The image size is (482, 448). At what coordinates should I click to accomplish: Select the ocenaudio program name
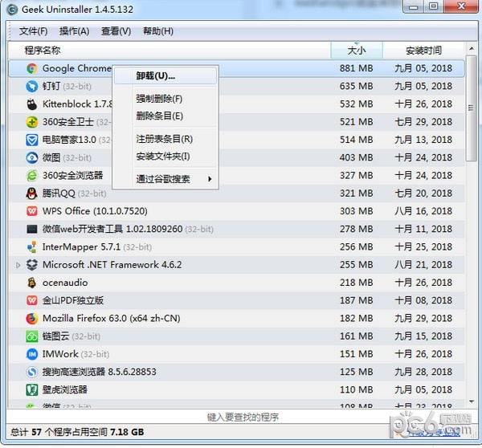[65, 283]
